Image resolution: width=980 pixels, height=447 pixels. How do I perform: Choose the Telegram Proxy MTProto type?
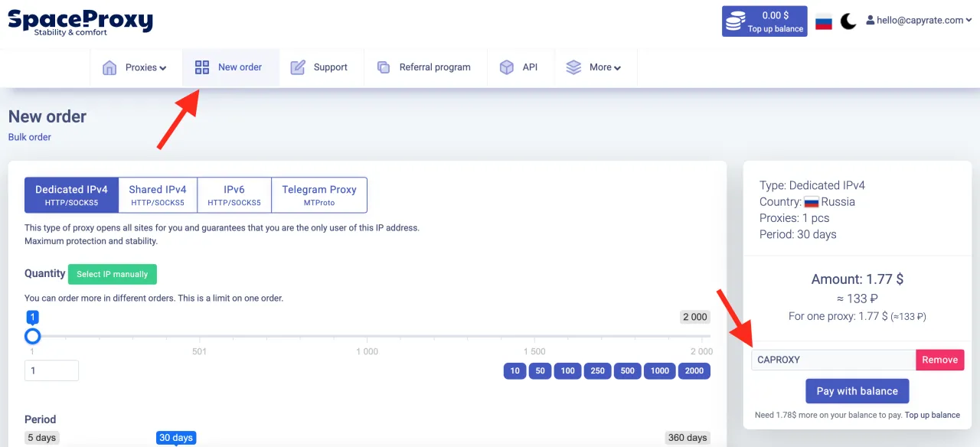[319, 195]
